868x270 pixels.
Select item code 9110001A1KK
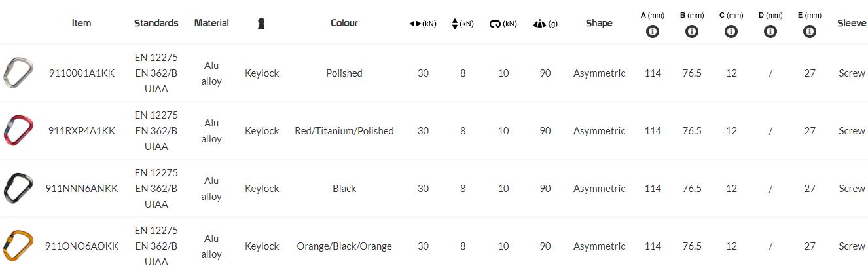click(82, 73)
